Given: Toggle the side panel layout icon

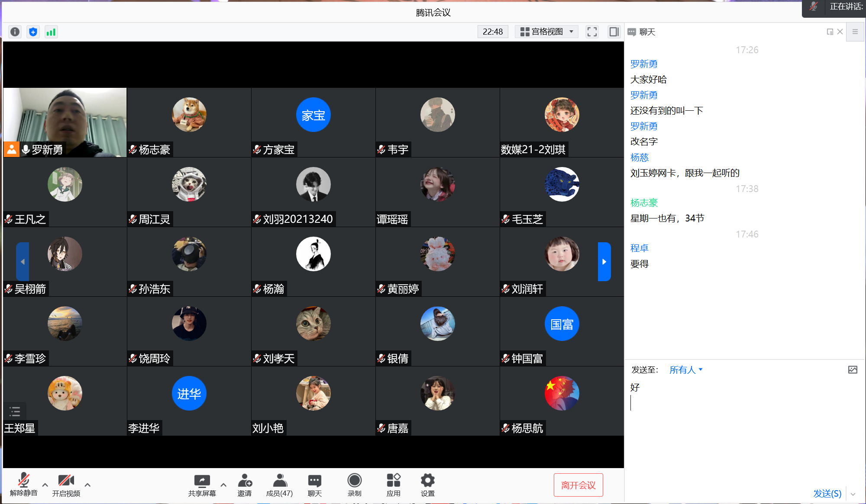Looking at the screenshot, I should point(614,32).
